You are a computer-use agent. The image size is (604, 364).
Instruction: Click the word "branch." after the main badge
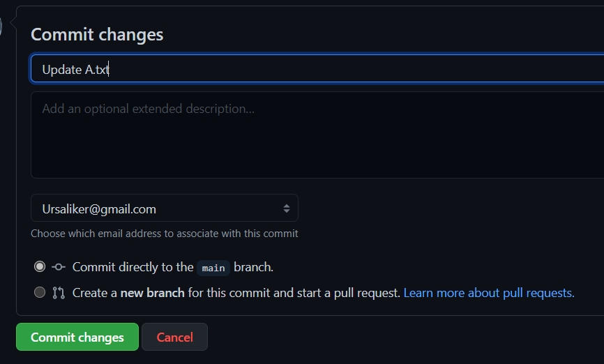253,267
